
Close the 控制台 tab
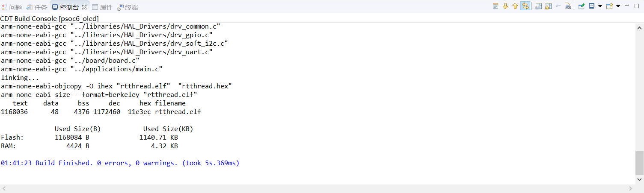tap(84, 7)
